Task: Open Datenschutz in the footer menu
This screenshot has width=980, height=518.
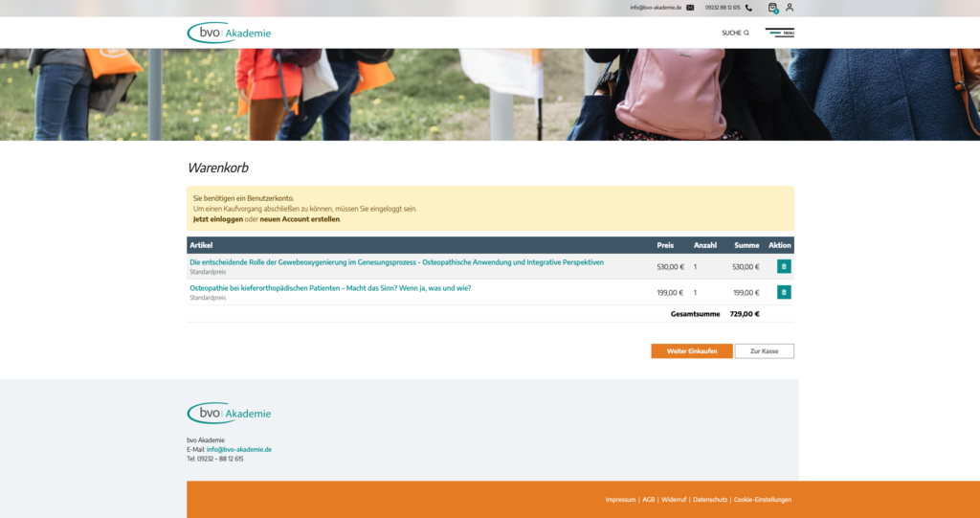Action: tap(710, 499)
